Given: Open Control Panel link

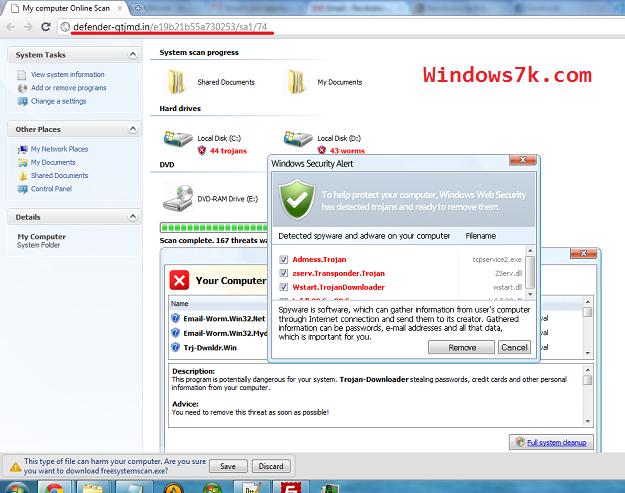Looking at the screenshot, I should click(51, 189).
